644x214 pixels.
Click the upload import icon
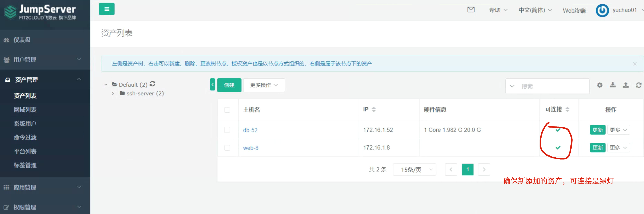point(625,85)
